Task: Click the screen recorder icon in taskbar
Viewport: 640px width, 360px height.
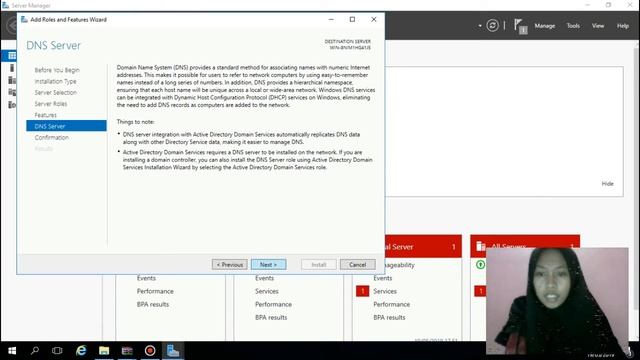Action: 150,351
